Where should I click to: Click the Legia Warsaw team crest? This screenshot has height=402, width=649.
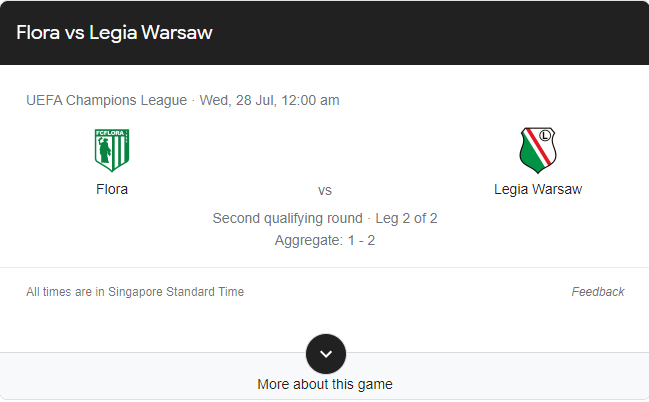538,150
